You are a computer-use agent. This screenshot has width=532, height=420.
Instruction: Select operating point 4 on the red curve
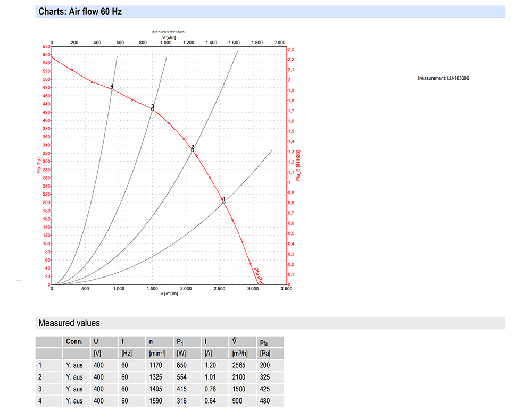(112, 89)
